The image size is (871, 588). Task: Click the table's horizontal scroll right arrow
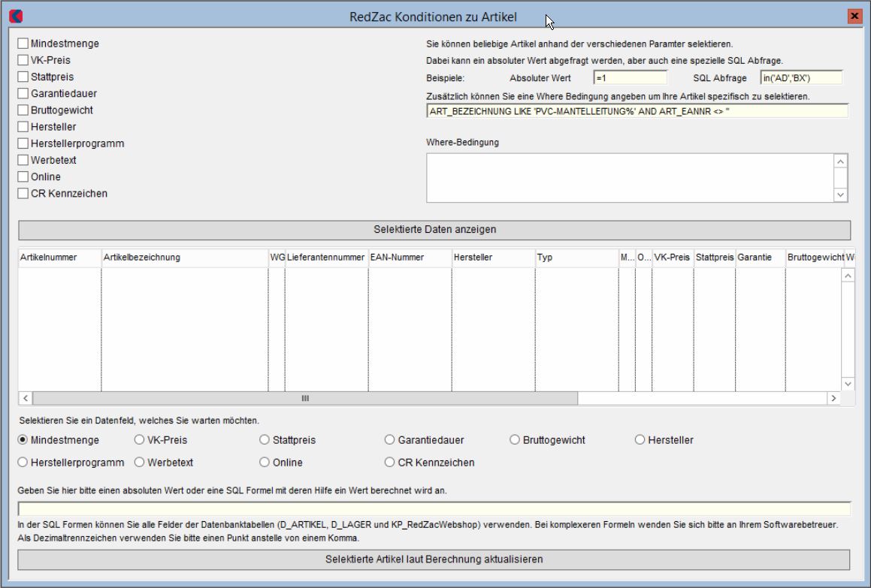tap(833, 398)
